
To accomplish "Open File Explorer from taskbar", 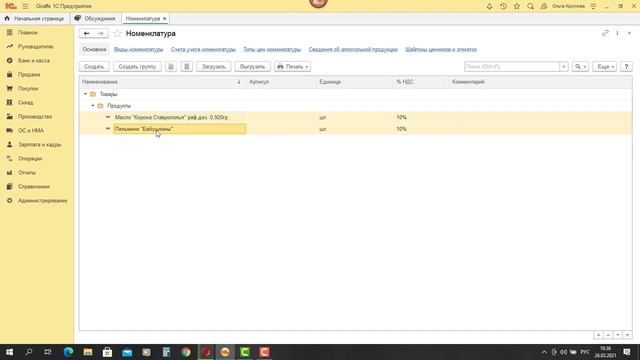I will pos(88,352).
